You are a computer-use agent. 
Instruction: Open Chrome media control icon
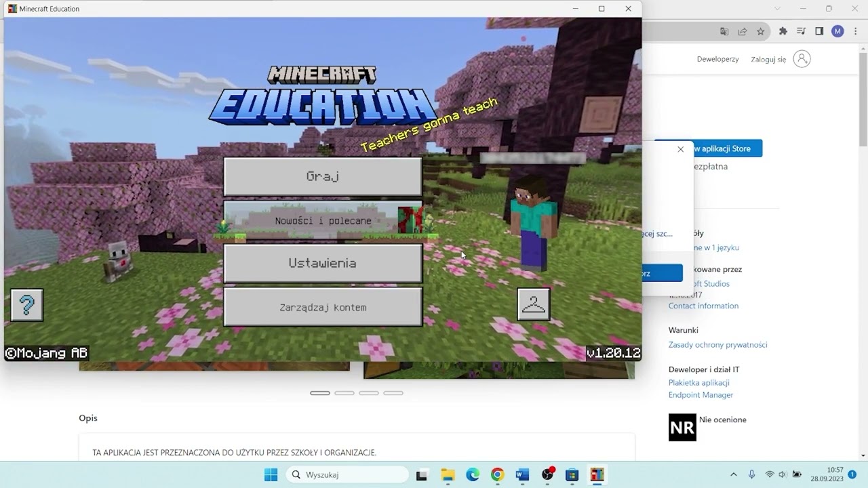click(x=802, y=31)
